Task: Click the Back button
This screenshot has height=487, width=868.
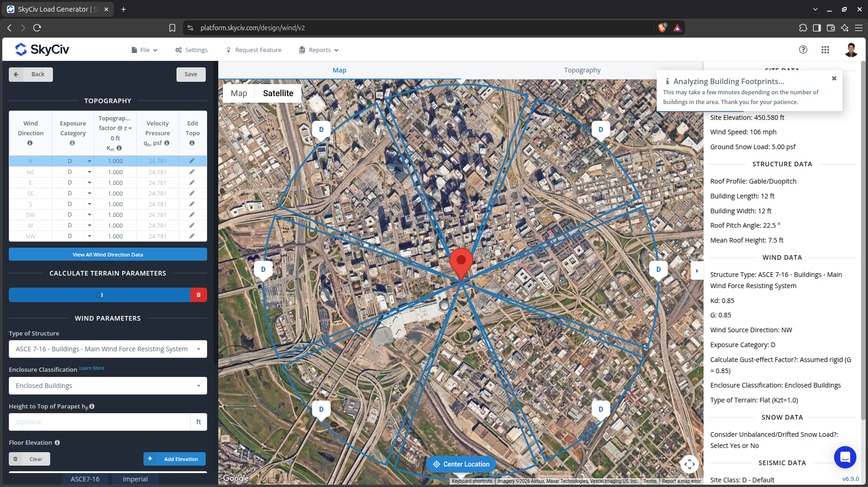Action: click(31, 74)
